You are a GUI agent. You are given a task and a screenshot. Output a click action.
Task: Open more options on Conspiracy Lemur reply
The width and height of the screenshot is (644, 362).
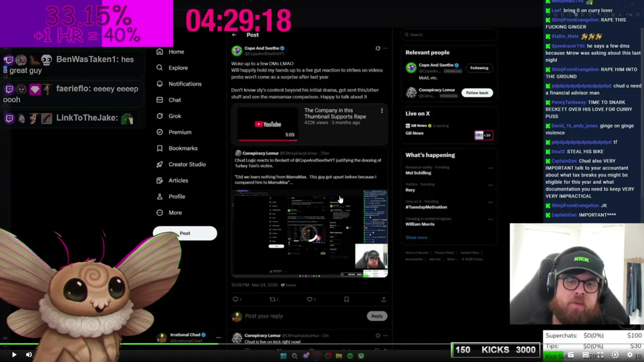coord(385,335)
